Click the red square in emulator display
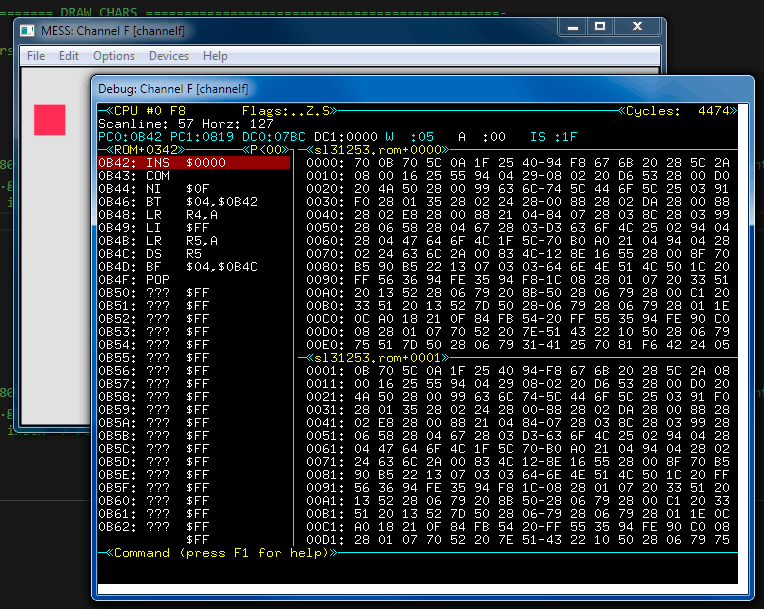Viewport: 764px width, 609px height. point(50,120)
